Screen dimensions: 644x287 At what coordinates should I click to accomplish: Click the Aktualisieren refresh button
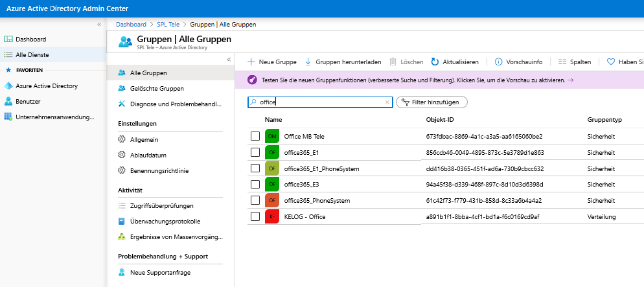point(455,62)
